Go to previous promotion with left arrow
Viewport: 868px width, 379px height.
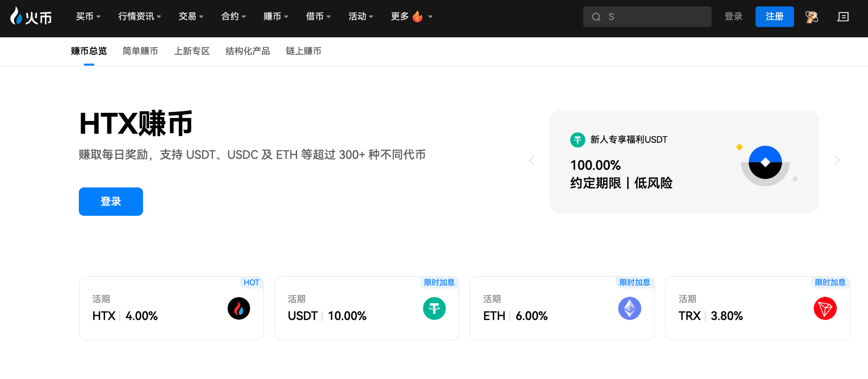[x=531, y=161]
